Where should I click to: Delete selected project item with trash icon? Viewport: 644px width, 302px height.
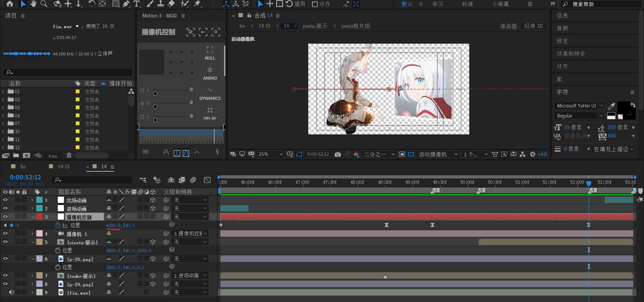click(69, 155)
